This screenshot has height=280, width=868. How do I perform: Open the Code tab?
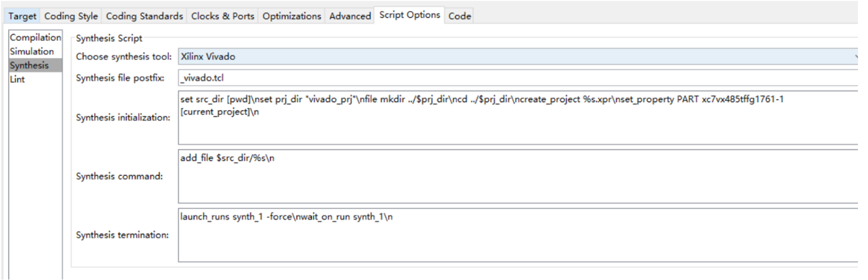click(460, 16)
